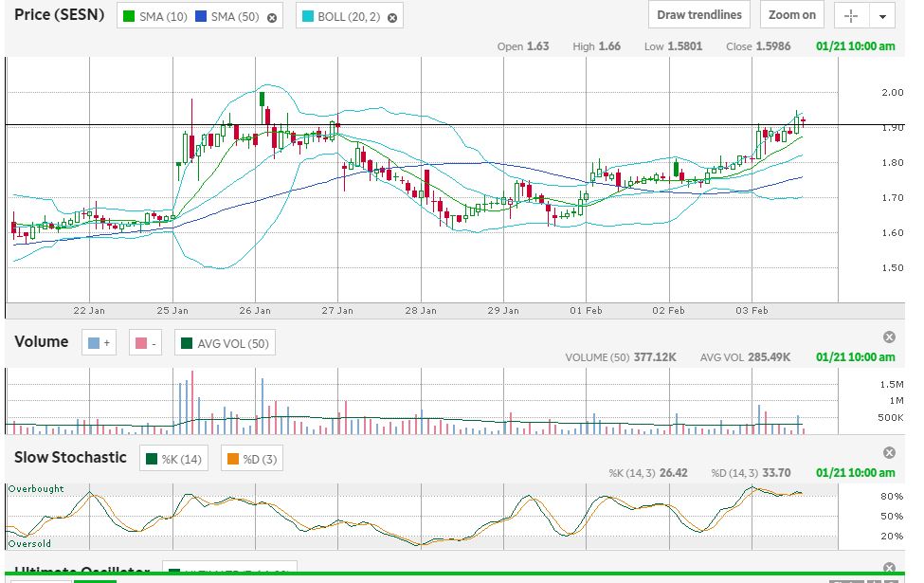Screen dimensions: 924x583
Task: Open the %D (3) legend settings
Action: click(x=251, y=460)
